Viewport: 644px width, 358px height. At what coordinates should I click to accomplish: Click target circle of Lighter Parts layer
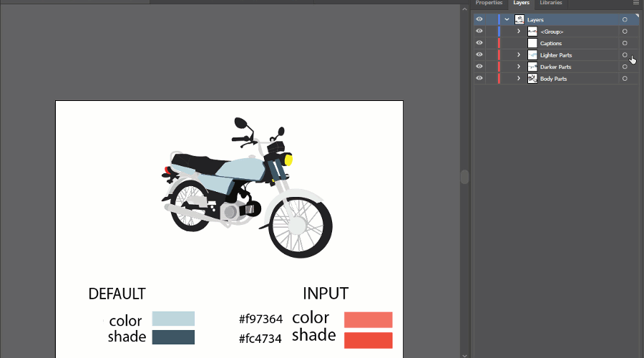625,54
